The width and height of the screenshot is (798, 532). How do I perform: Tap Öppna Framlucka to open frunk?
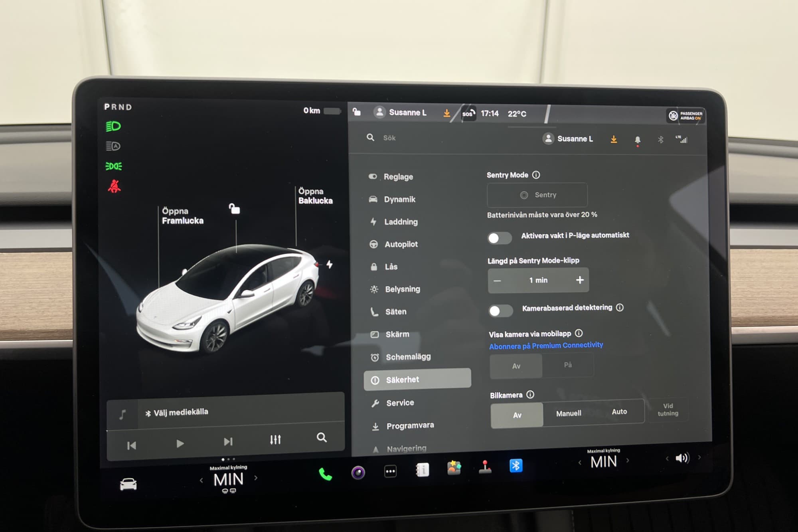tap(182, 216)
